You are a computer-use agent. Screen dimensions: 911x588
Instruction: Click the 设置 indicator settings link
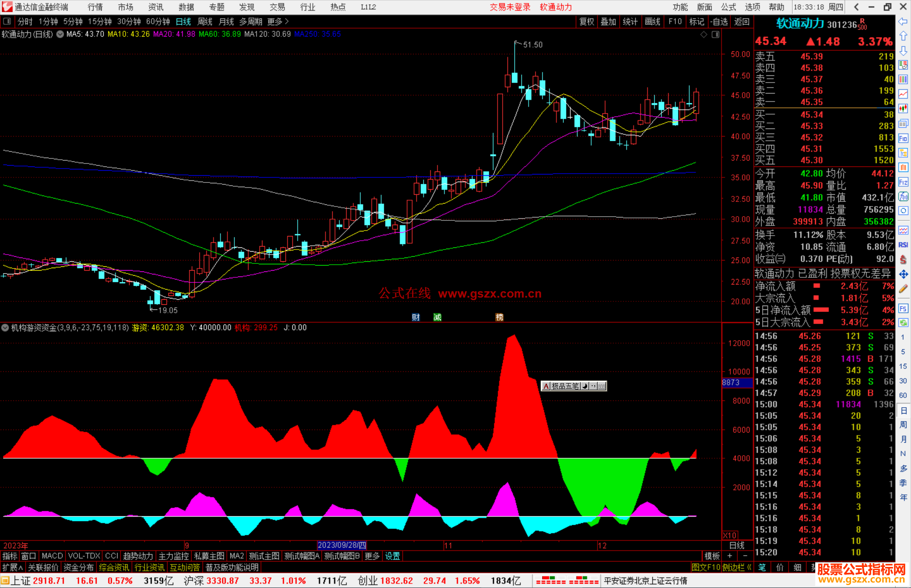point(392,556)
